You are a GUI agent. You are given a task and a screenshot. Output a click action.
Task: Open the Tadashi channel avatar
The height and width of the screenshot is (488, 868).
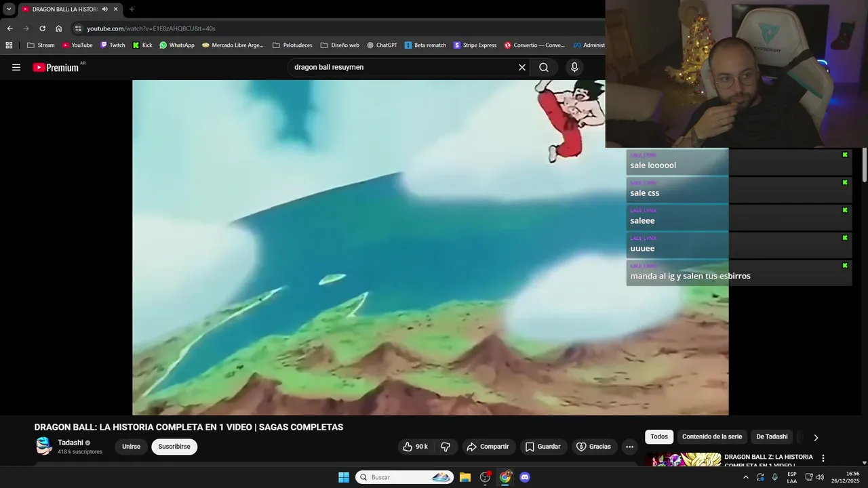pos(43,446)
